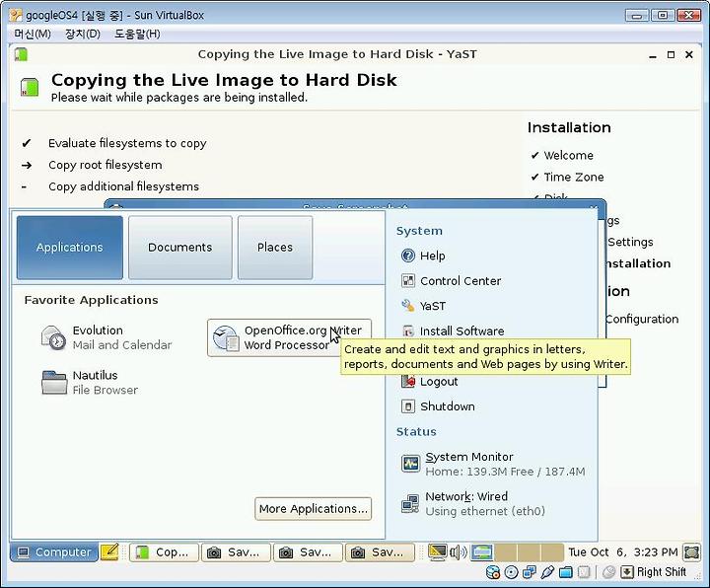Launch YaST from System list

pos(423,306)
